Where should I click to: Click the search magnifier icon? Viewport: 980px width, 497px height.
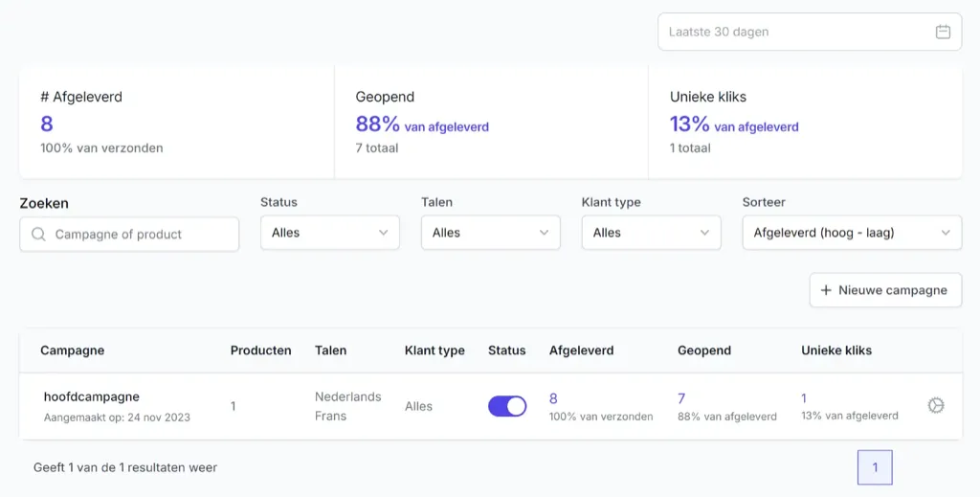[38, 234]
